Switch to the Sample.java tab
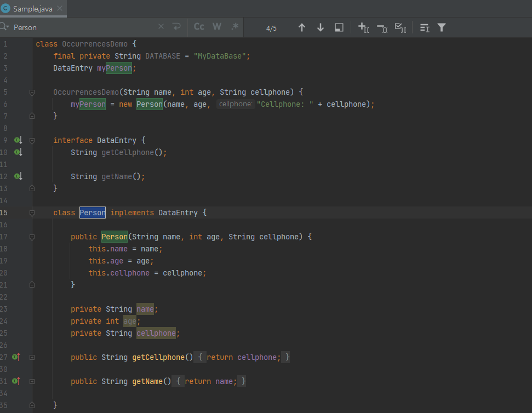This screenshot has height=413, width=532. tap(32, 9)
